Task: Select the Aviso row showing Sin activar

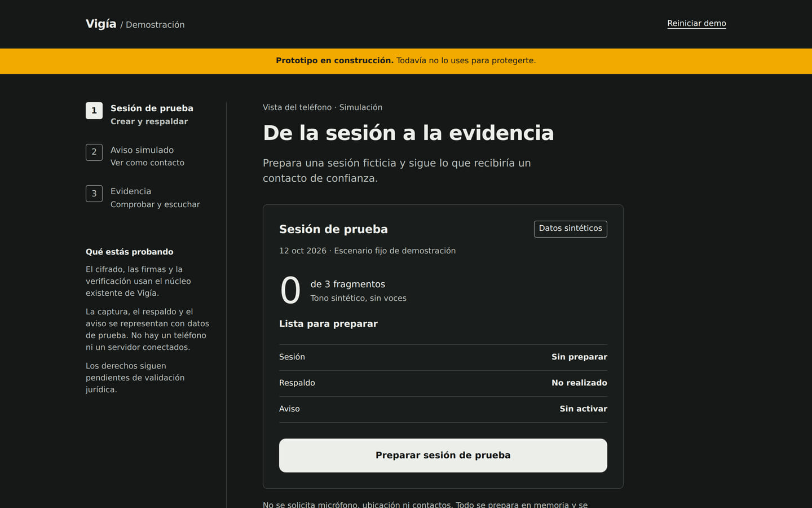Action: pos(443,409)
